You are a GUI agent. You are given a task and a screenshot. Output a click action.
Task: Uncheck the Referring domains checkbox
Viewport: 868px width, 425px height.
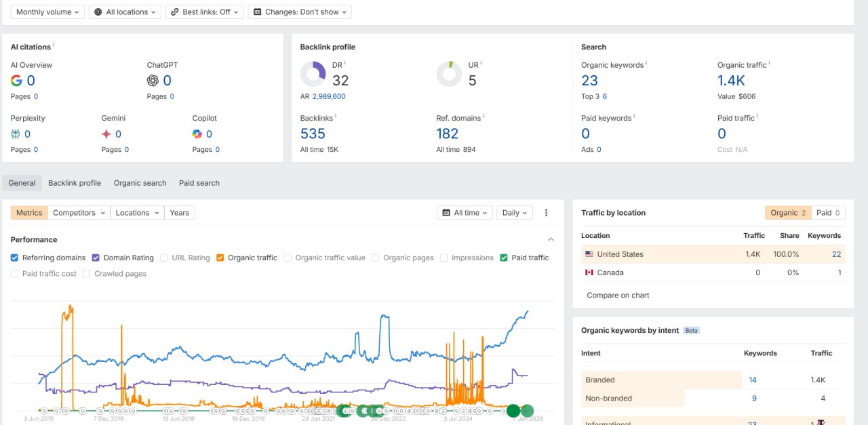point(15,258)
